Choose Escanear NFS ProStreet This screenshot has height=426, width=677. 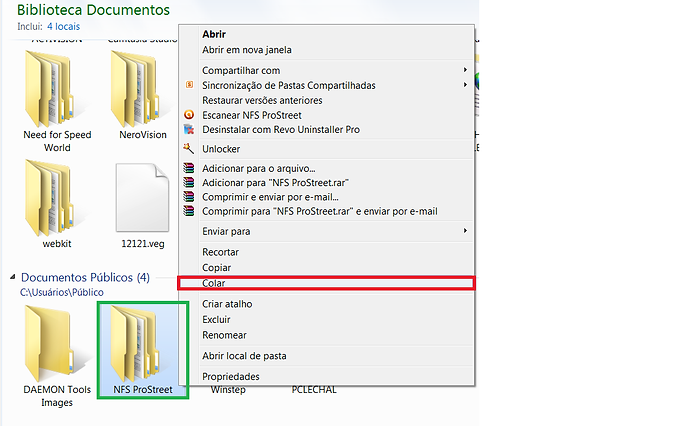coord(252,115)
